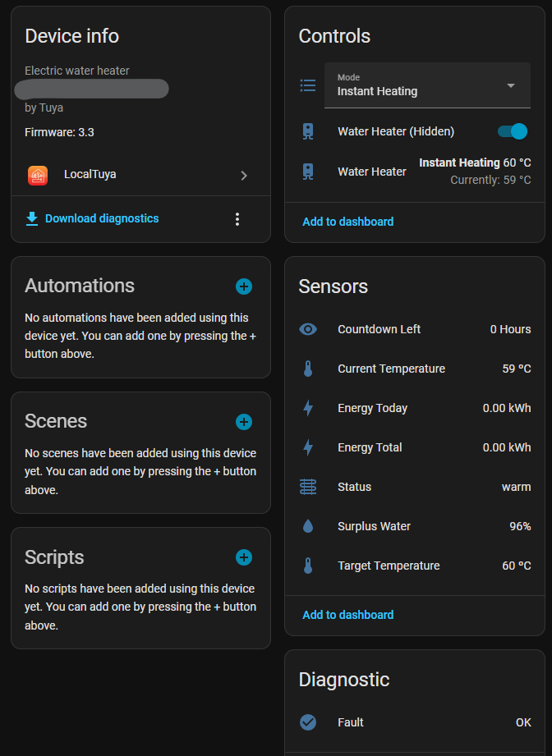Add a new automation with plus icon
552x756 pixels.
point(244,286)
